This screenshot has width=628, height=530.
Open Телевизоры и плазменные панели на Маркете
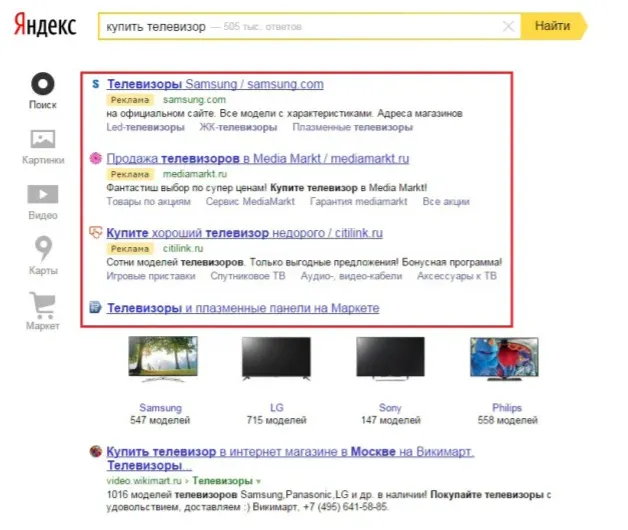coord(243,308)
